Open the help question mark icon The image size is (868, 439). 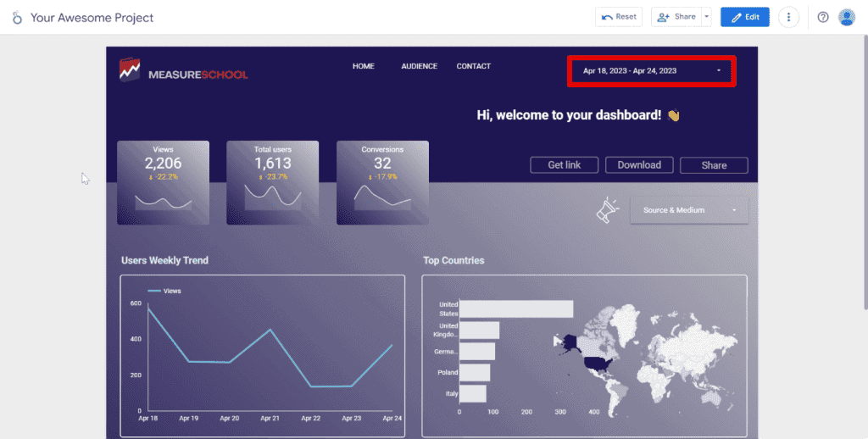[822, 17]
